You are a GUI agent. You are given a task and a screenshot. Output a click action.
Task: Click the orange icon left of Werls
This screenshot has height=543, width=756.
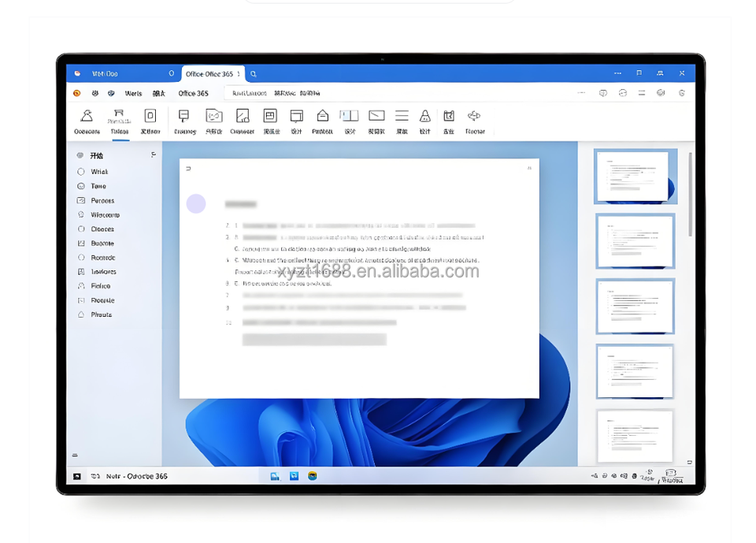coord(76,93)
